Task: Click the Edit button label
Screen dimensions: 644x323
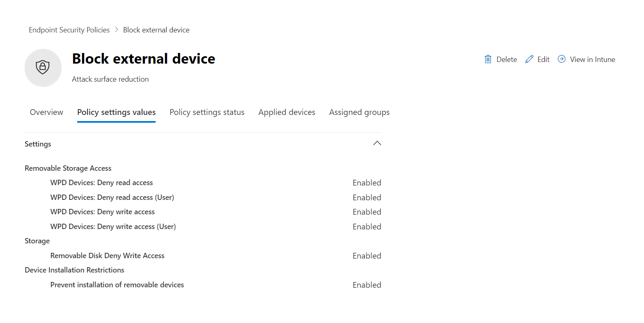Action: point(543,60)
